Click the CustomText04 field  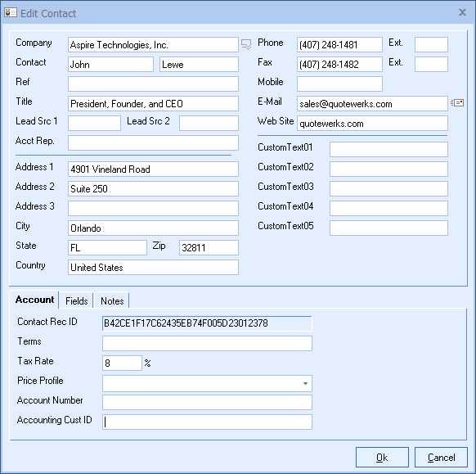pos(388,209)
